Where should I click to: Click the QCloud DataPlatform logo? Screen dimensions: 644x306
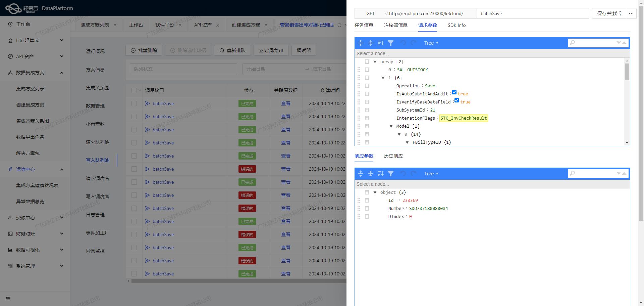coord(39,8)
